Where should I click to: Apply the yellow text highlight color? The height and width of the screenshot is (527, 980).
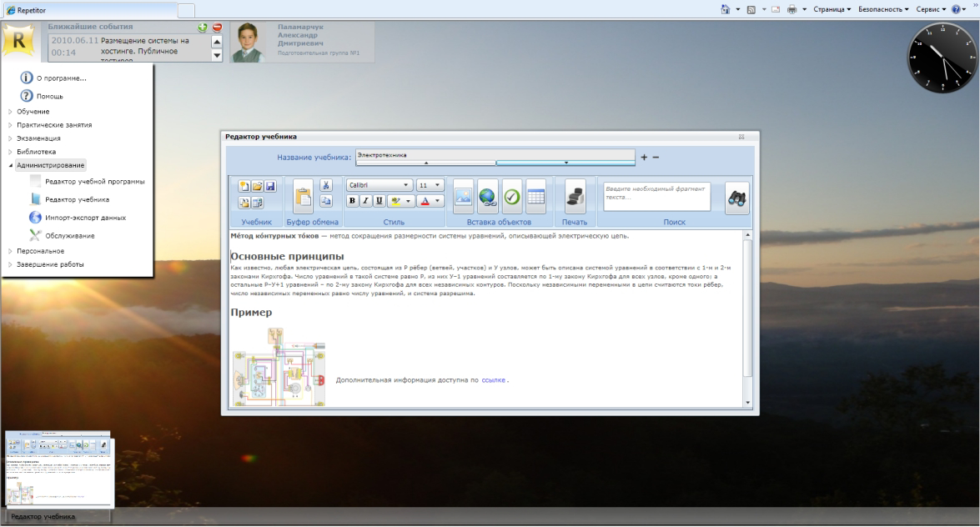pyautogui.click(x=395, y=201)
